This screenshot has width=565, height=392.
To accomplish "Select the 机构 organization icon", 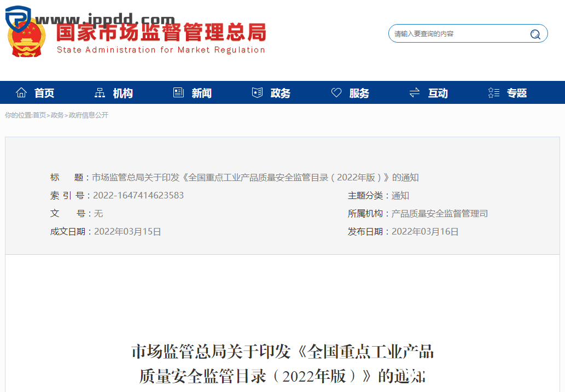I will tap(100, 92).
